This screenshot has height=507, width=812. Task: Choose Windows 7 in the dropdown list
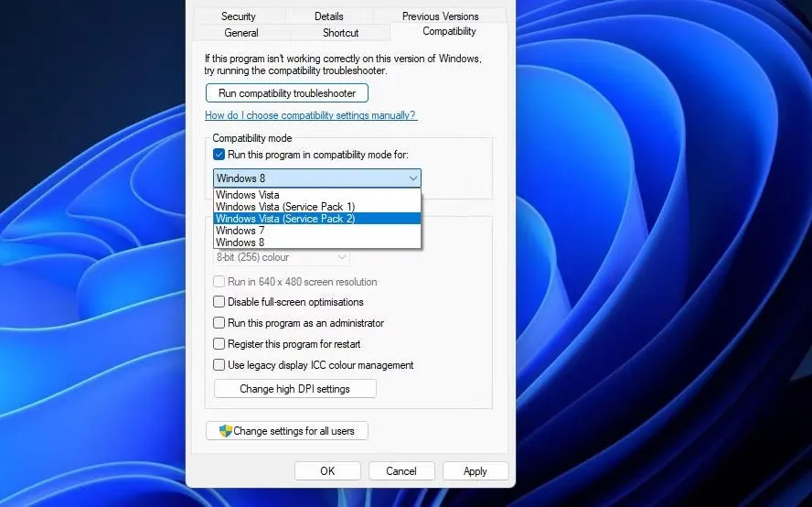317,231
